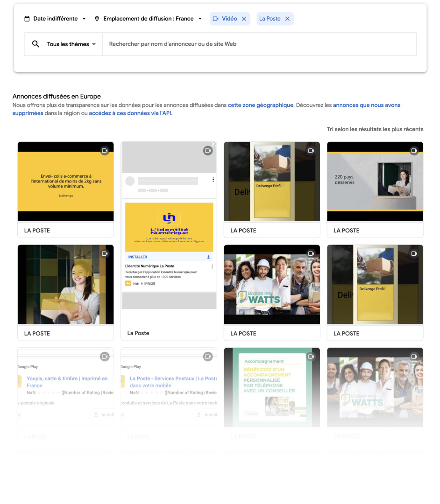Click video icon on L'Identité Numérique ad
The width and height of the screenshot is (440, 504).
click(x=208, y=150)
